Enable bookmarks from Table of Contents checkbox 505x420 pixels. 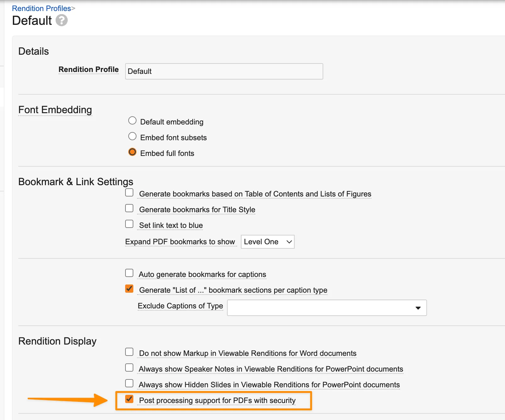[129, 193]
